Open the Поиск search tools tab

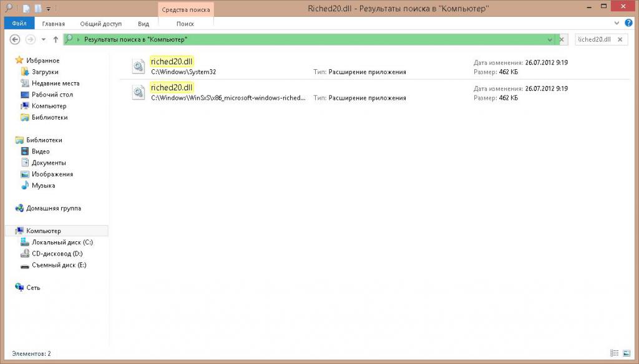coord(185,24)
